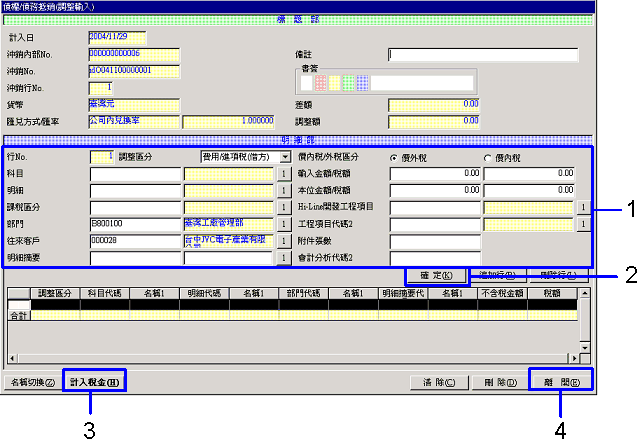Click the 清除(C) button
Image resolution: width=638 pixels, height=446 pixels.
click(439, 383)
